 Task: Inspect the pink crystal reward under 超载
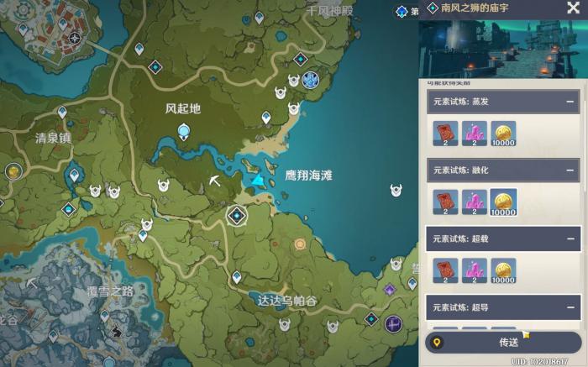coord(475,270)
